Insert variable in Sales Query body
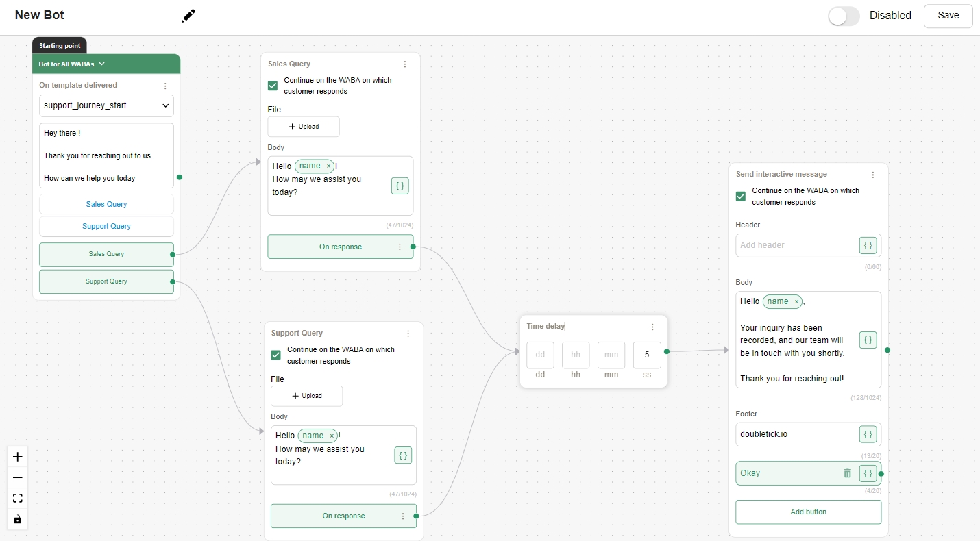980x541 pixels. [400, 186]
